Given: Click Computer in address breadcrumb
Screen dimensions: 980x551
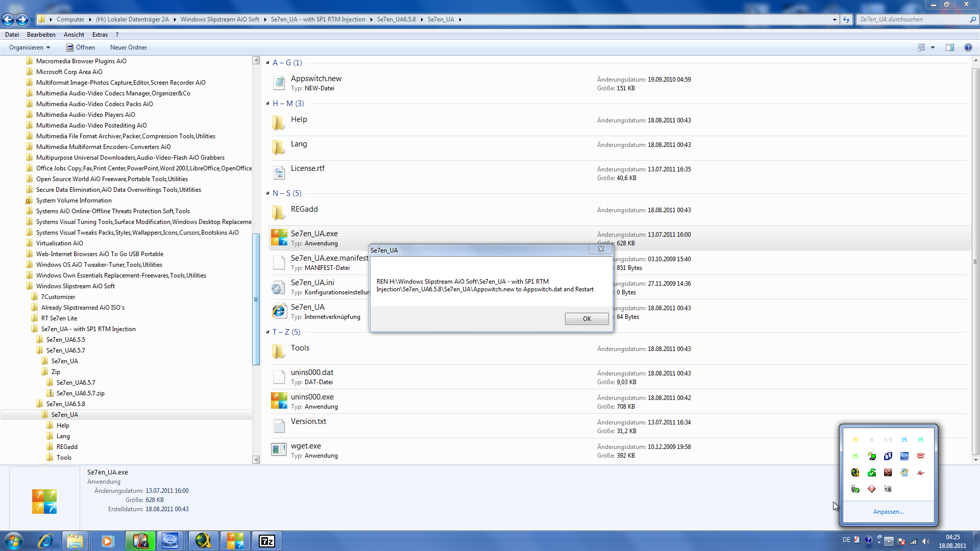Looking at the screenshot, I should (70, 19).
